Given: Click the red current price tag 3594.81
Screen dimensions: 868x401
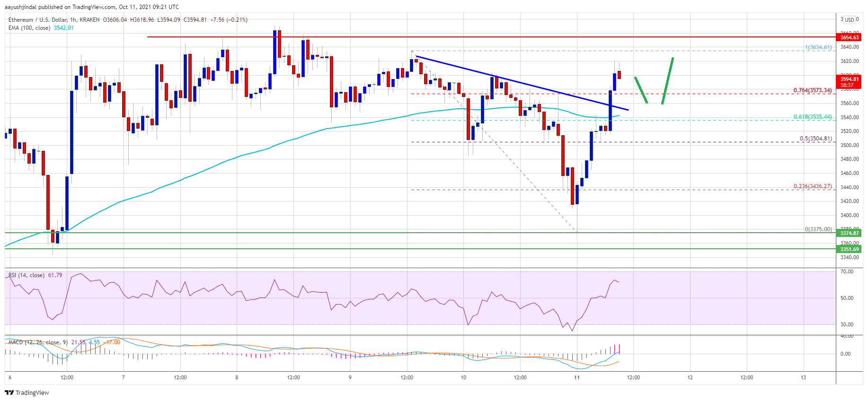Looking at the screenshot, I should pos(850,79).
